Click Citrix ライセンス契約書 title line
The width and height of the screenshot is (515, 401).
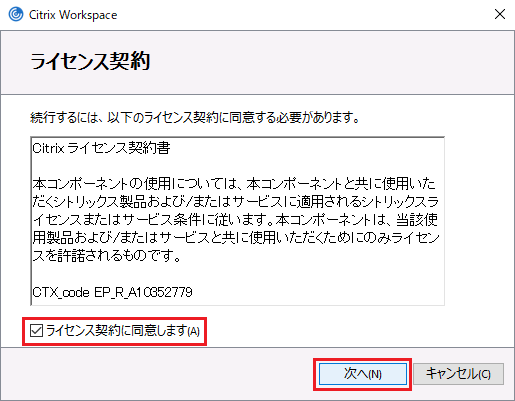(101, 148)
